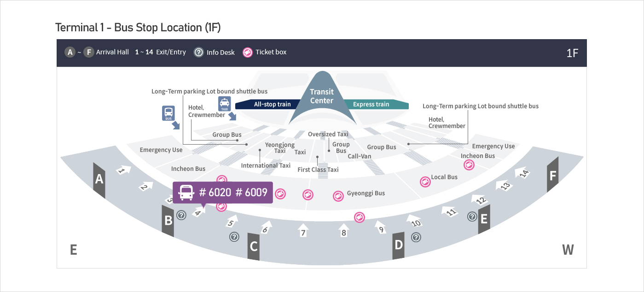This screenshot has width=644, height=292.
Task: Select the purple #6020 #6009 bus stop label
Action: pos(223,193)
